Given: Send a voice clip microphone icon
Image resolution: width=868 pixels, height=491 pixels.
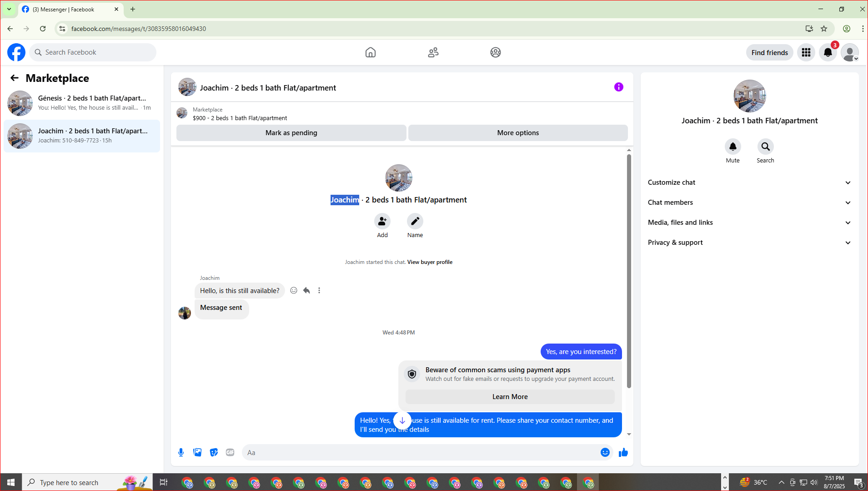Looking at the screenshot, I should pyautogui.click(x=181, y=452).
